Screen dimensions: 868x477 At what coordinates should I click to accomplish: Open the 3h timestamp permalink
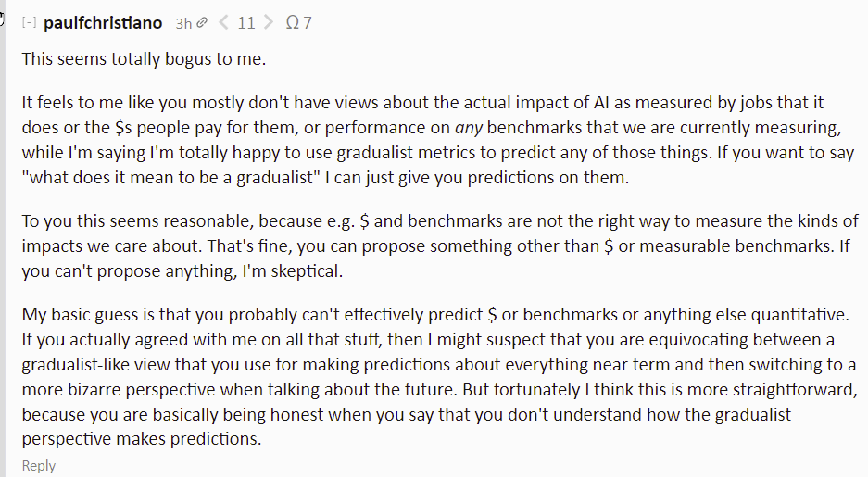click(183, 23)
